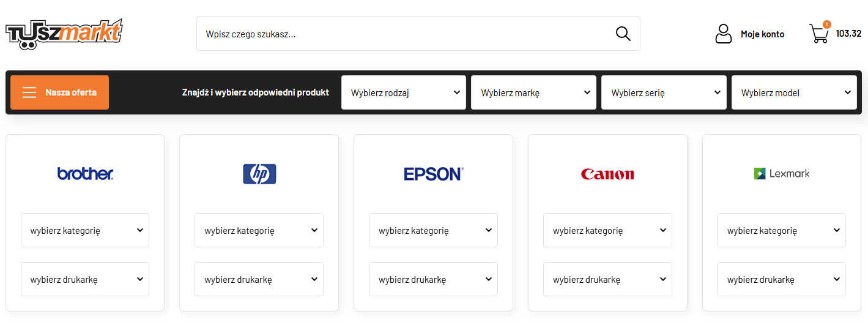Screen dimensions: 868x322
Task: Click the Brother brand logo
Action: point(85,174)
